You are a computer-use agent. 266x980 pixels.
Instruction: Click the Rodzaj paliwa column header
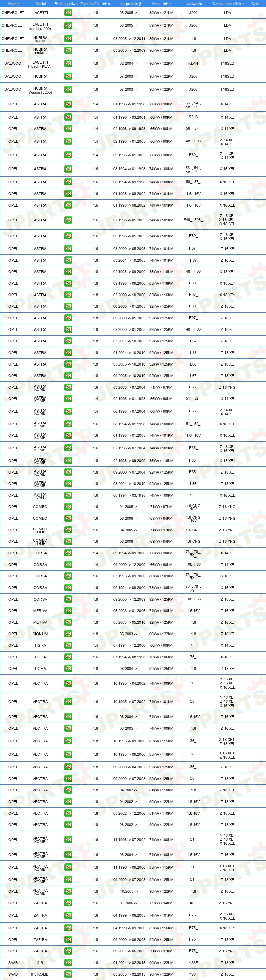66,4
